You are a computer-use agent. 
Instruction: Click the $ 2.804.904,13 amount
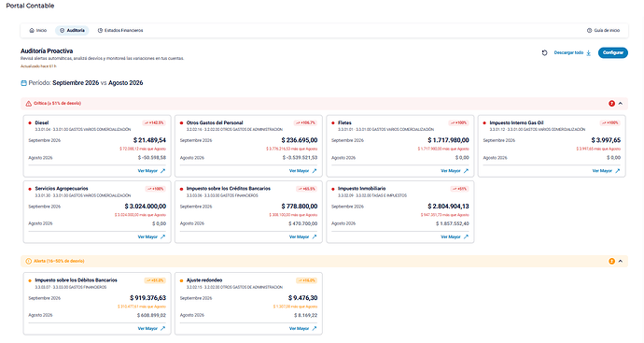448,207
